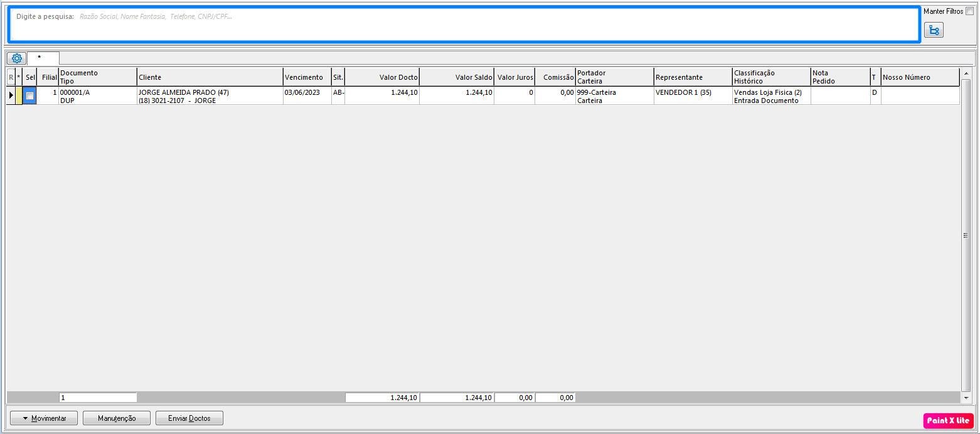Screen dimensions: 980x434
Task: Click the vertical scrollbar thumb grip
Action: [966, 236]
